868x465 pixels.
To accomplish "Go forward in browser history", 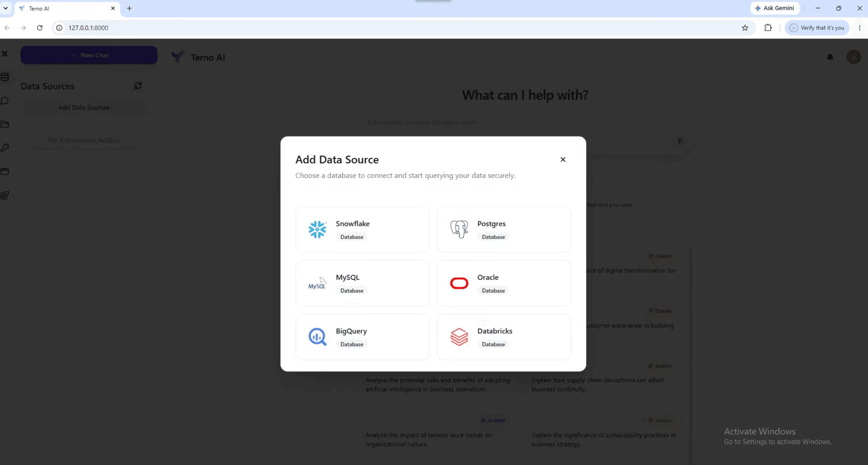I will click(x=23, y=27).
